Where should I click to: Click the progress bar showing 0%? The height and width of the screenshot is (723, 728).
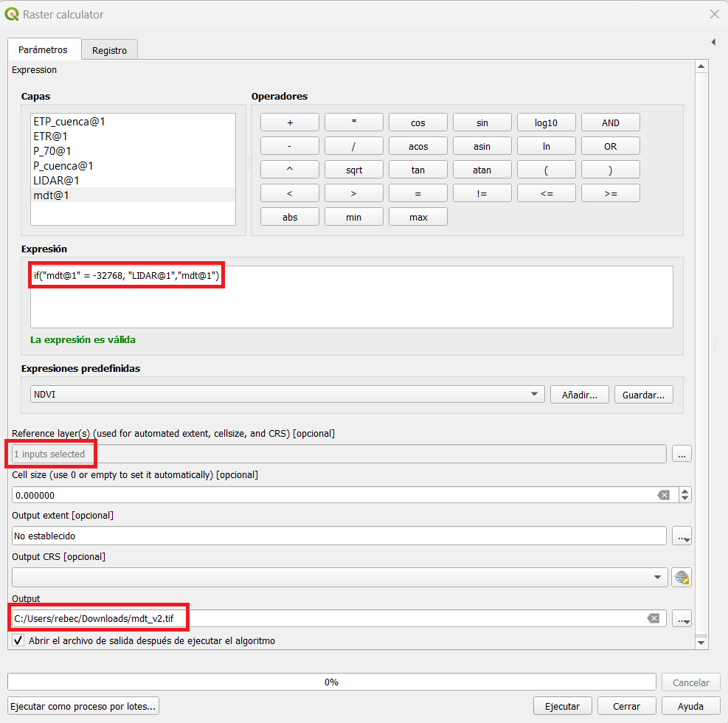331,682
